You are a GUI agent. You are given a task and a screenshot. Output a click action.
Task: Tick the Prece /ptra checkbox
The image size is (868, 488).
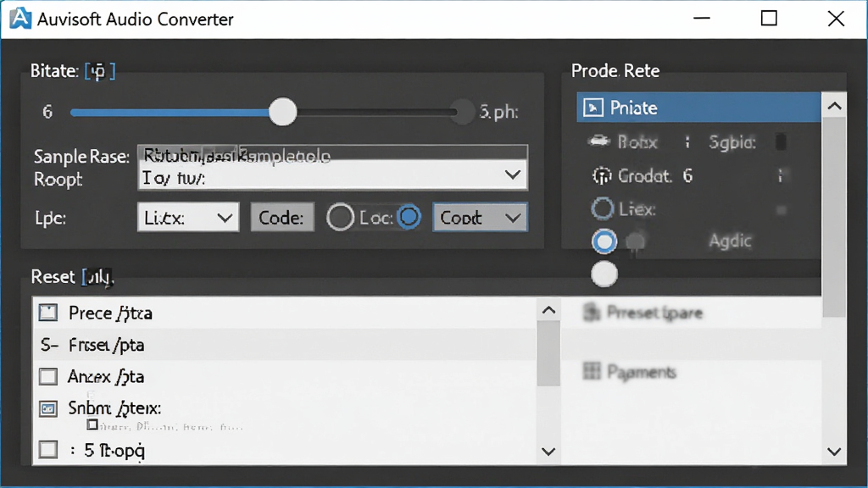[48, 313]
